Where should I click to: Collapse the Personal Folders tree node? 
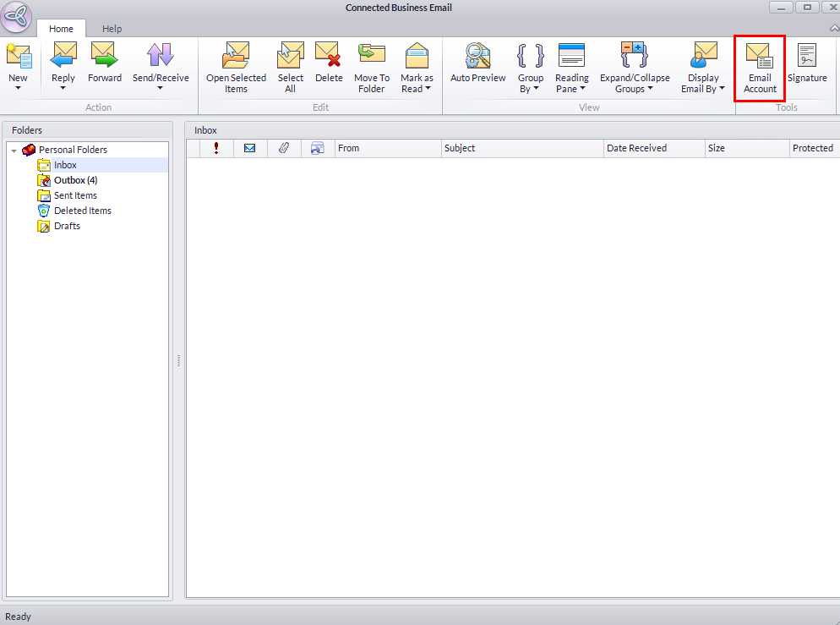[14, 151]
